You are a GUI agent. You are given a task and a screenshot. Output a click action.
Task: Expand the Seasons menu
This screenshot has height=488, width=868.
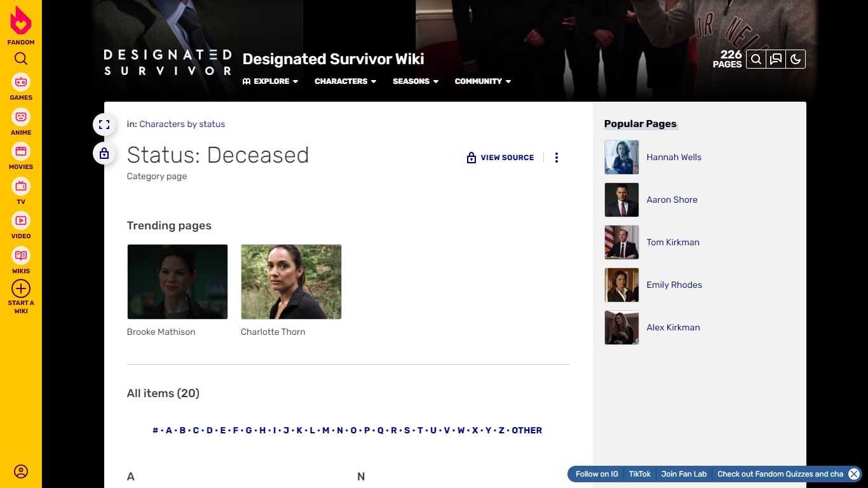pyautogui.click(x=416, y=81)
